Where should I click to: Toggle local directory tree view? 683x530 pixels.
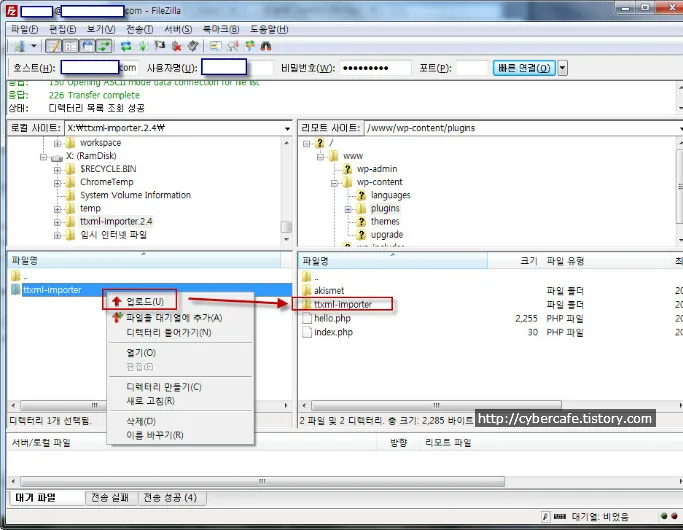(71, 46)
